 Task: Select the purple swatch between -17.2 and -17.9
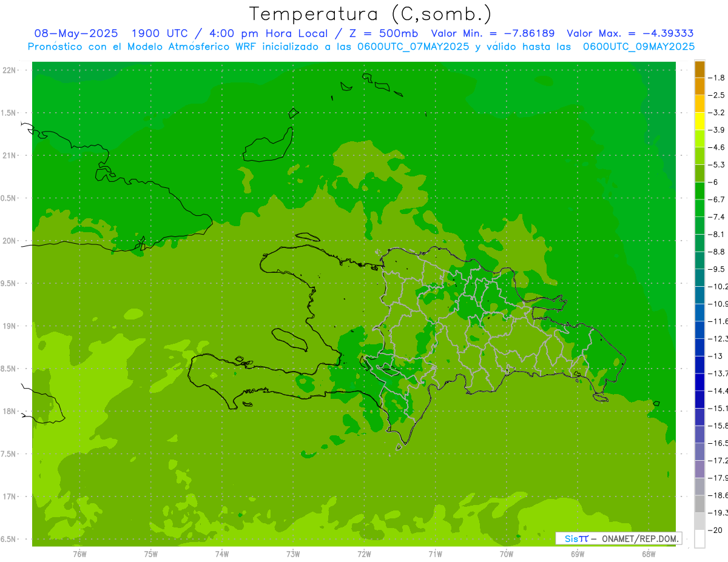(699, 469)
